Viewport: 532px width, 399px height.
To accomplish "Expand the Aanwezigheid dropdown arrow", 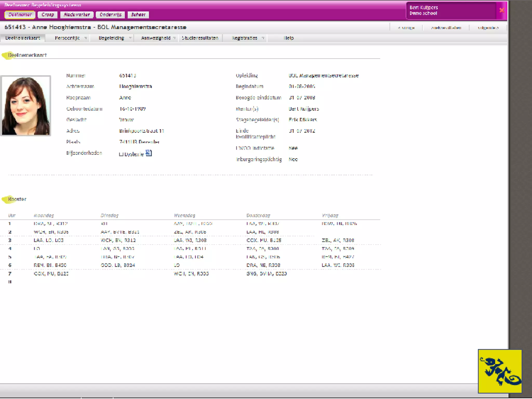I will [175, 38].
